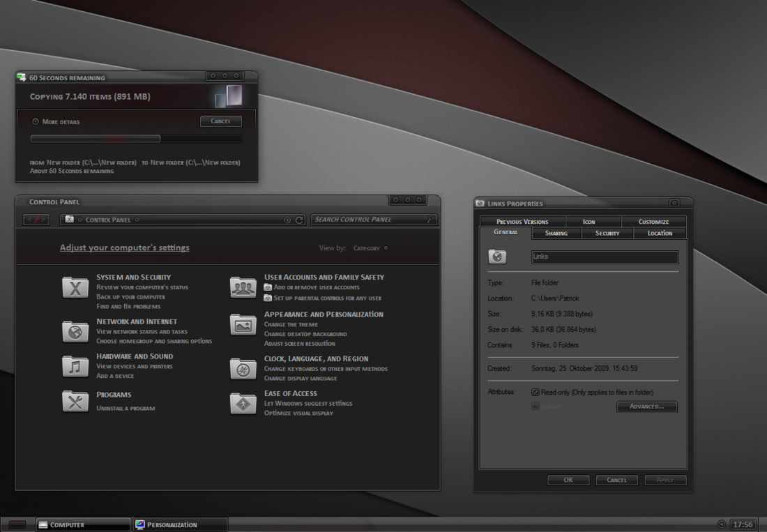
Task: Click Change the theme link
Action: coord(291,325)
